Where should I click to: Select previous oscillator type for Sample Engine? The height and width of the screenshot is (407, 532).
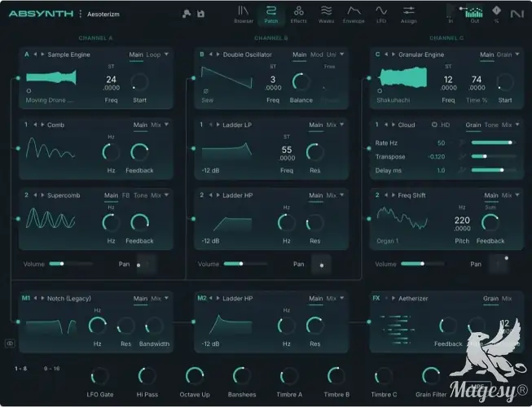[35, 55]
